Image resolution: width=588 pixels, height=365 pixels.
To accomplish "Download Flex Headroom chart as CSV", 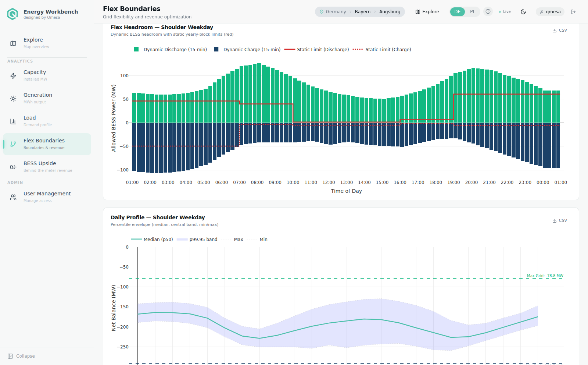I will [560, 31].
